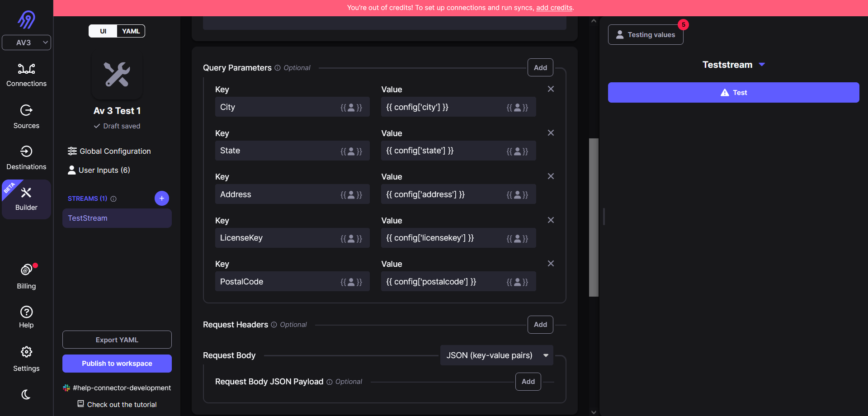
Task: Add a query parameter
Action: click(x=540, y=68)
